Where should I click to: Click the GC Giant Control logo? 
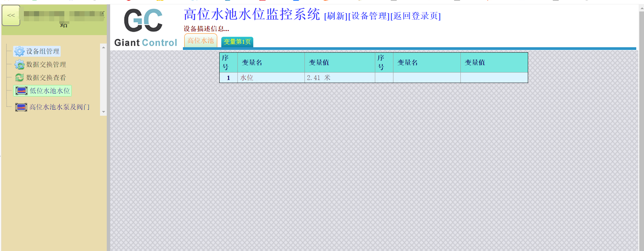146,28
